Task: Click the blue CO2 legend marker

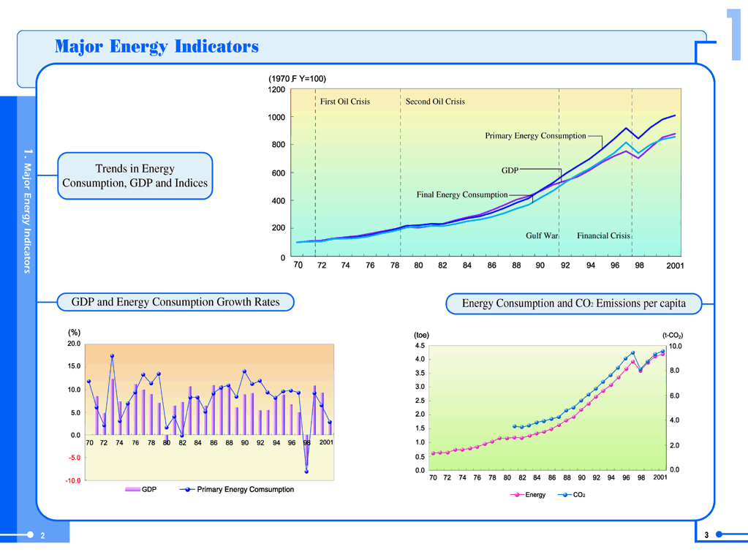Action: (565, 495)
